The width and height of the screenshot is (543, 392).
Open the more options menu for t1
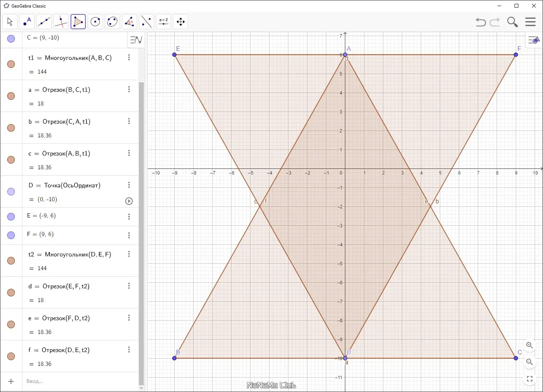pyautogui.click(x=129, y=57)
